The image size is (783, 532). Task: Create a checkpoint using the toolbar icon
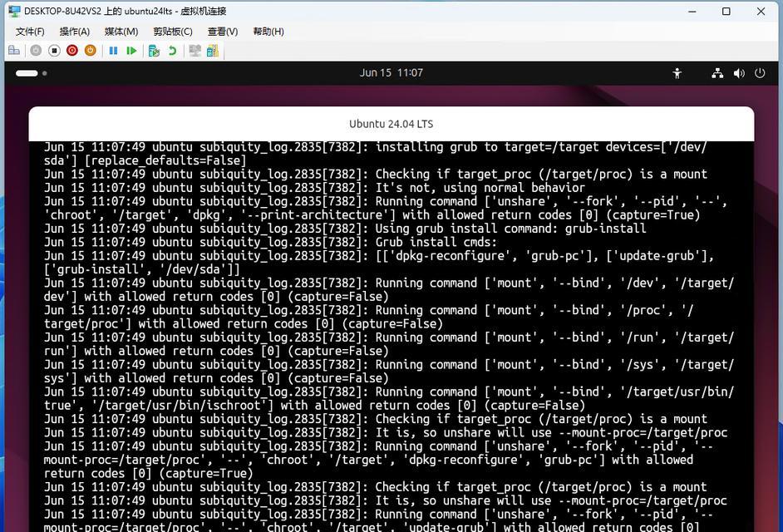coord(154,51)
